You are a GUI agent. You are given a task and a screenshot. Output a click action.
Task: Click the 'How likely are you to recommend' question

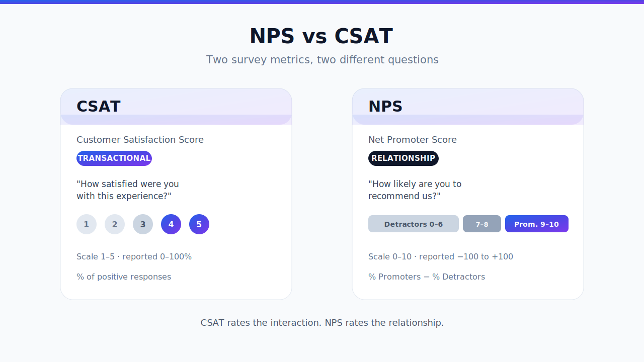click(x=415, y=190)
